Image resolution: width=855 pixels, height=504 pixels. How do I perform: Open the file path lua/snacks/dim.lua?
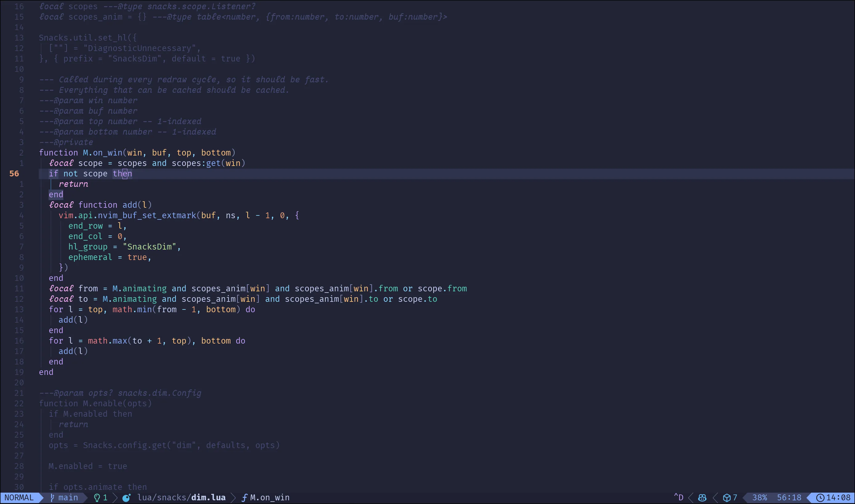click(x=182, y=498)
